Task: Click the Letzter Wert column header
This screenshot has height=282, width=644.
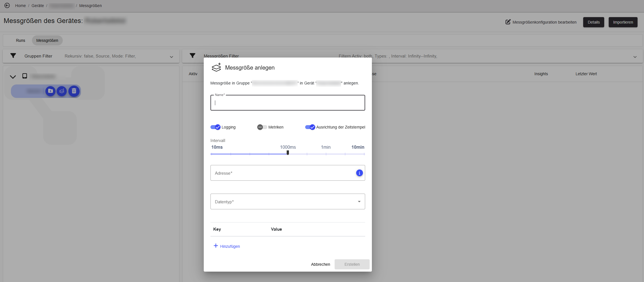Action: pos(586,74)
